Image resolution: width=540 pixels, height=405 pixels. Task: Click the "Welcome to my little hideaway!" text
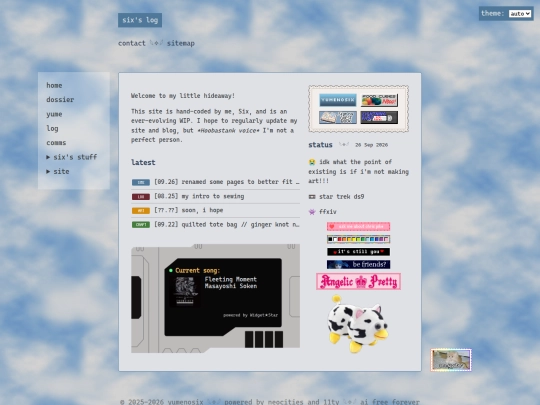point(183,96)
